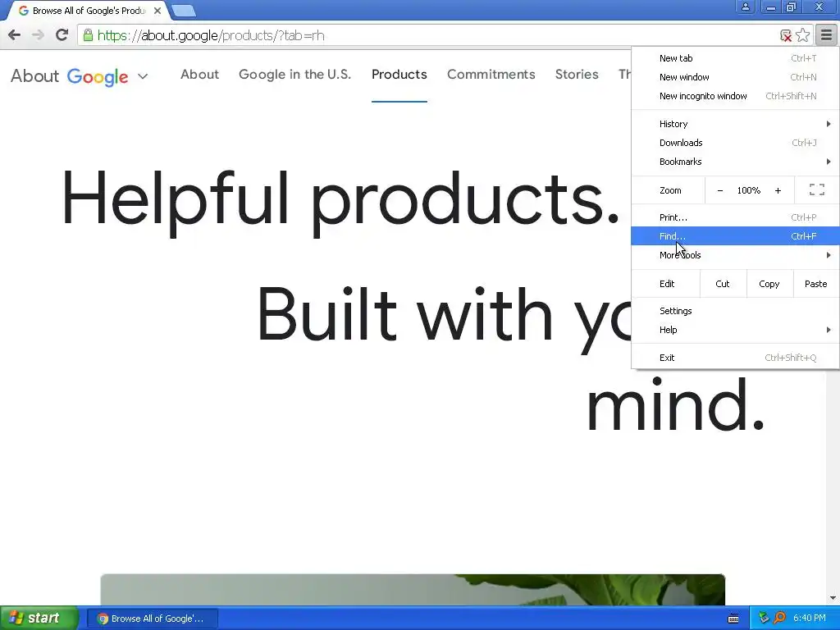
Task: Select Find… in the Chrome menu
Action: pos(735,236)
